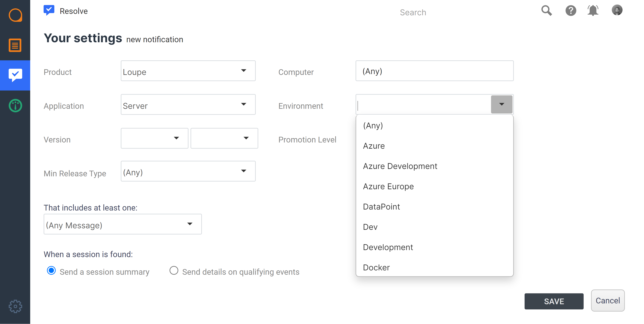Image resolution: width=644 pixels, height=324 pixels.
Task: Open the orange log list sidebar icon
Action: click(15, 45)
